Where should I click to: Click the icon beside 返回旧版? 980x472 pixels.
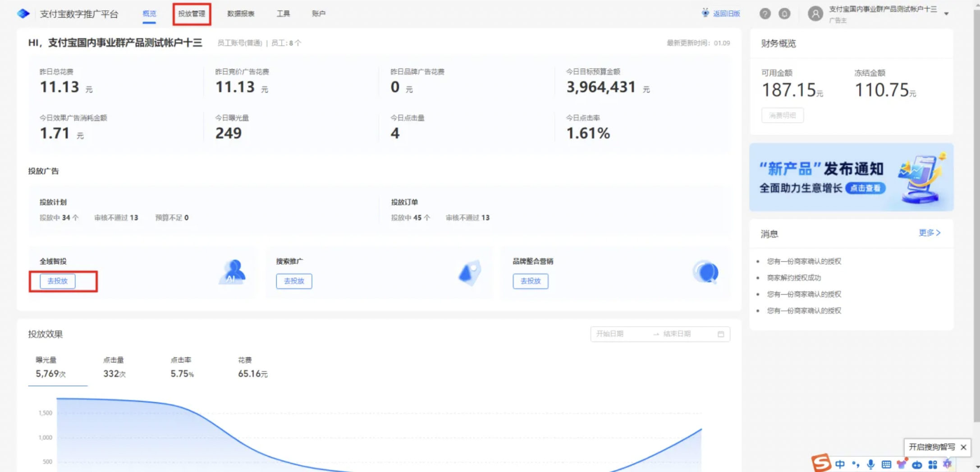705,13
